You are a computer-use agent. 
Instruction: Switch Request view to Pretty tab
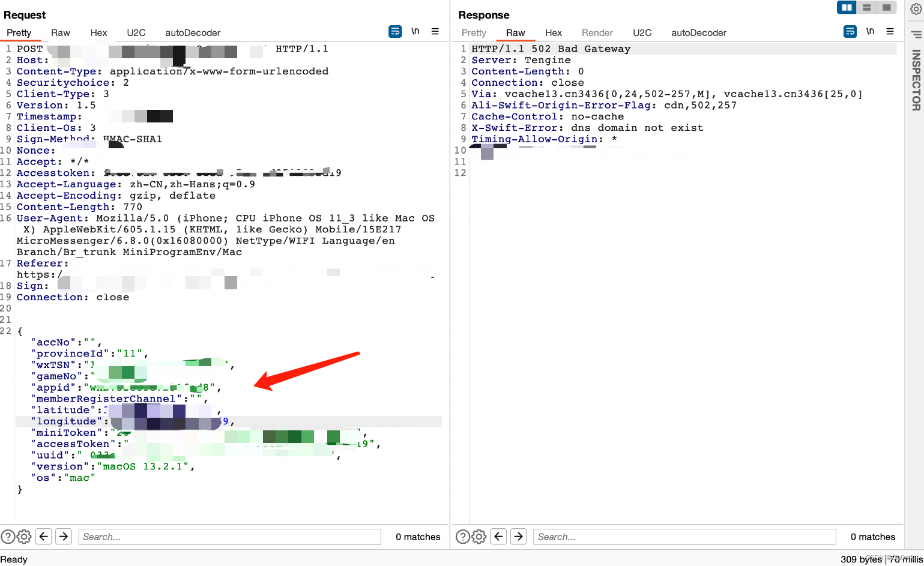click(x=19, y=33)
